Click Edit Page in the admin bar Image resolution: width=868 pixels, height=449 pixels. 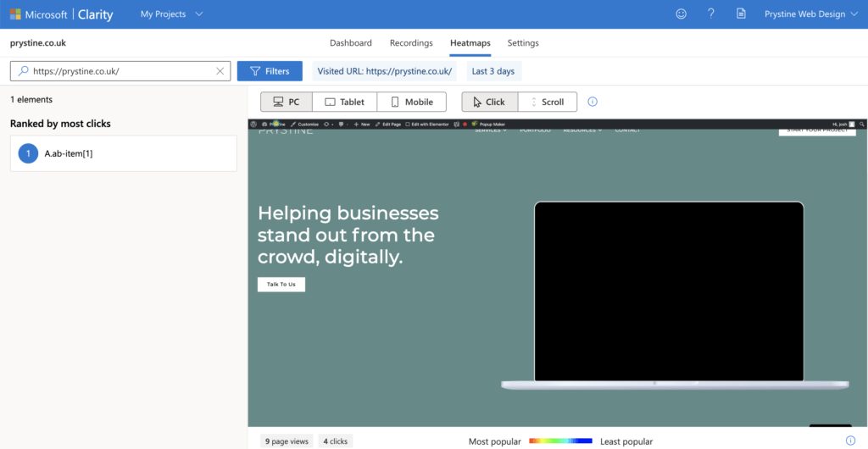(388, 125)
